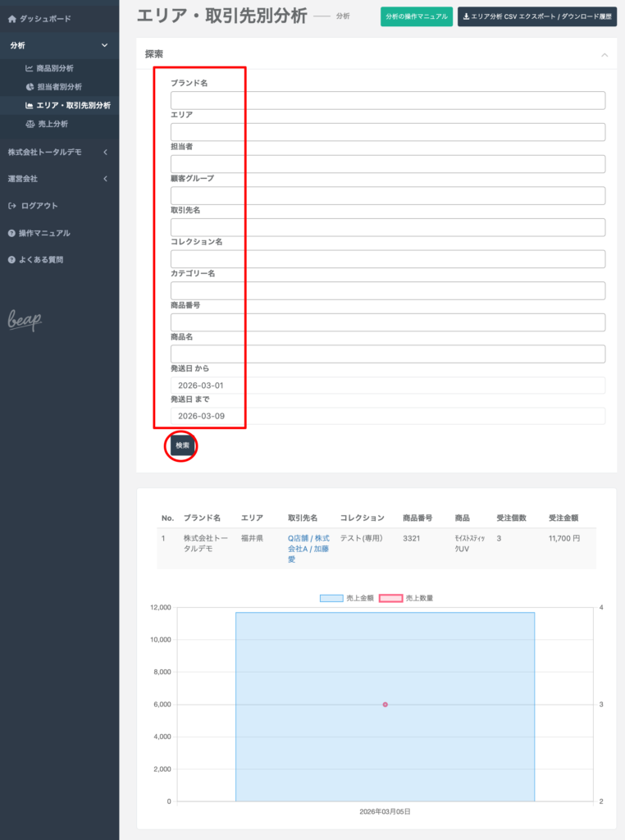This screenshot has width=625, height=840.
Task: Expand the 運営会社 sidebar menu
Action: 104,179
